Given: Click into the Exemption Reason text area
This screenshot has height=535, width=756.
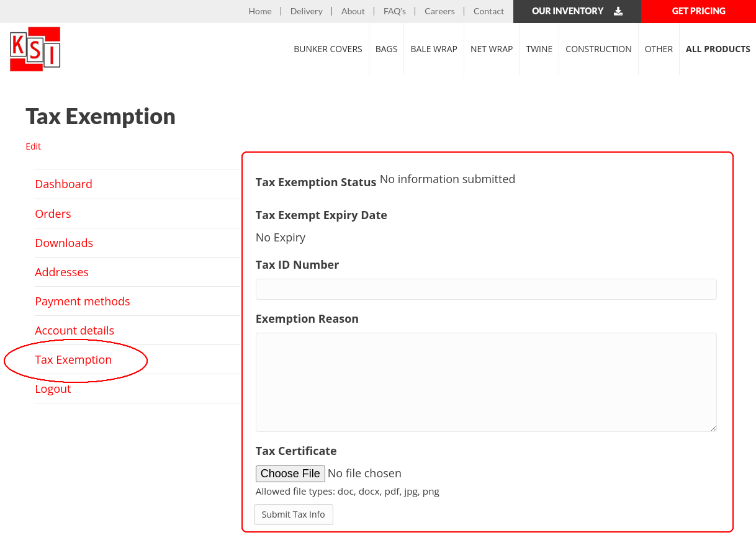Looking at the screenshot, I should point(486,382).
